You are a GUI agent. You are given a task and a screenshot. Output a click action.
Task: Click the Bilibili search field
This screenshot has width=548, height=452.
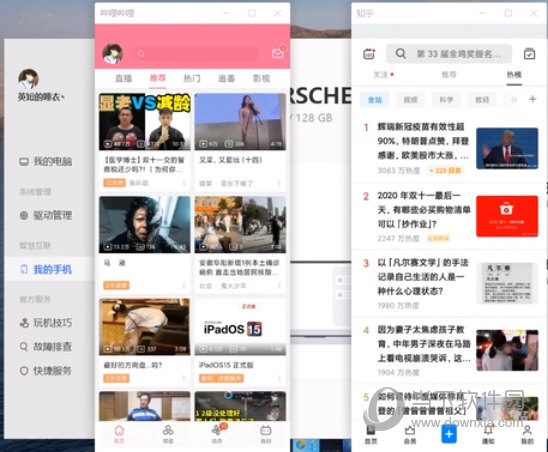tap(197, 53)
